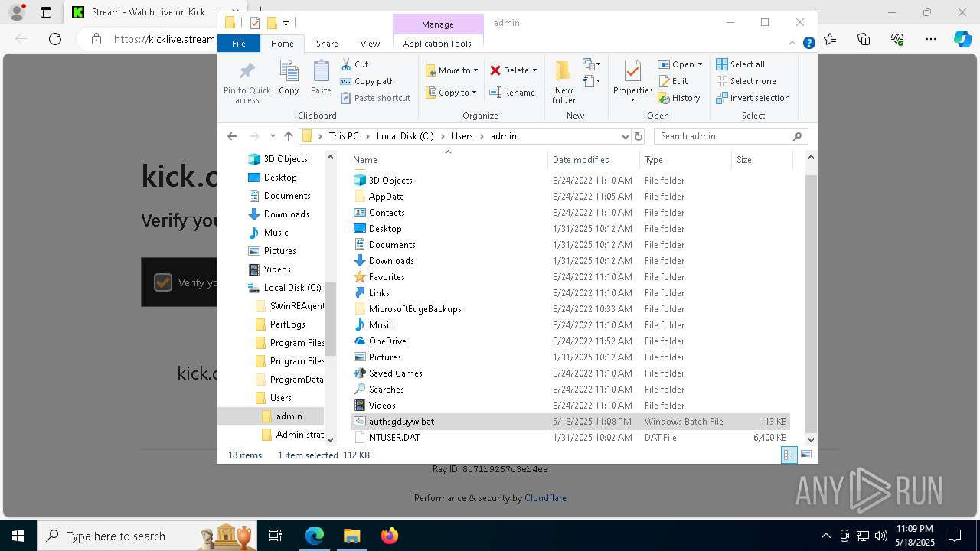980x551 pixels.
Task: Expand the Delete dropdown arrow
Action: 534,70
